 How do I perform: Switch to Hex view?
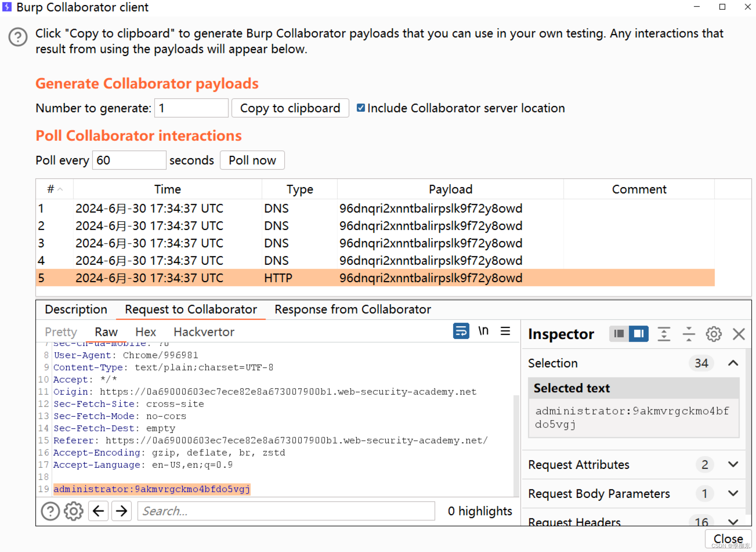tap(145, 332)
